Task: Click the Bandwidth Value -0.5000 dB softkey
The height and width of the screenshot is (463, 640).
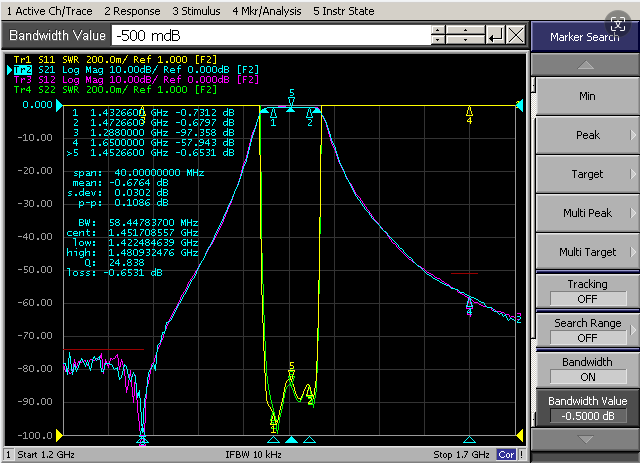Action: 587,408
